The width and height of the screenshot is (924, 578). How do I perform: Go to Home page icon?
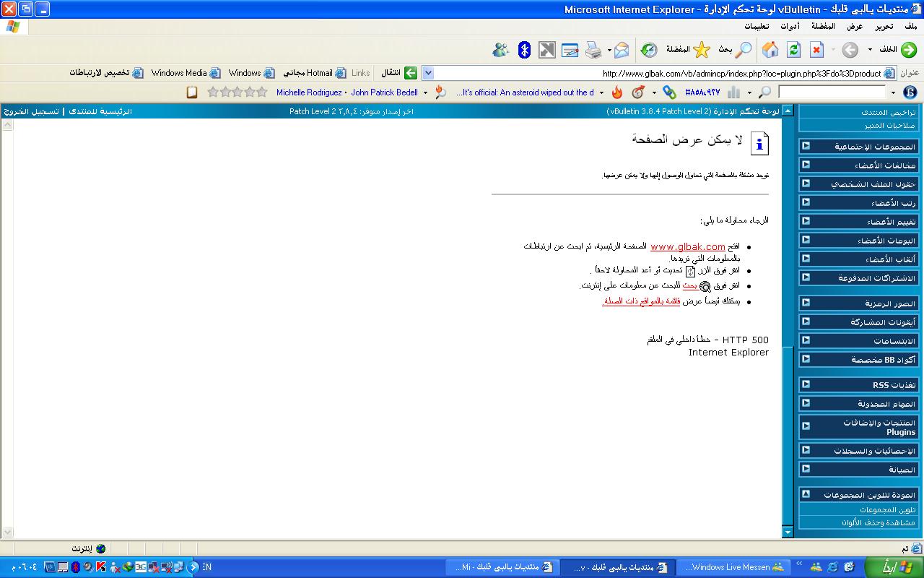[770, 50]
